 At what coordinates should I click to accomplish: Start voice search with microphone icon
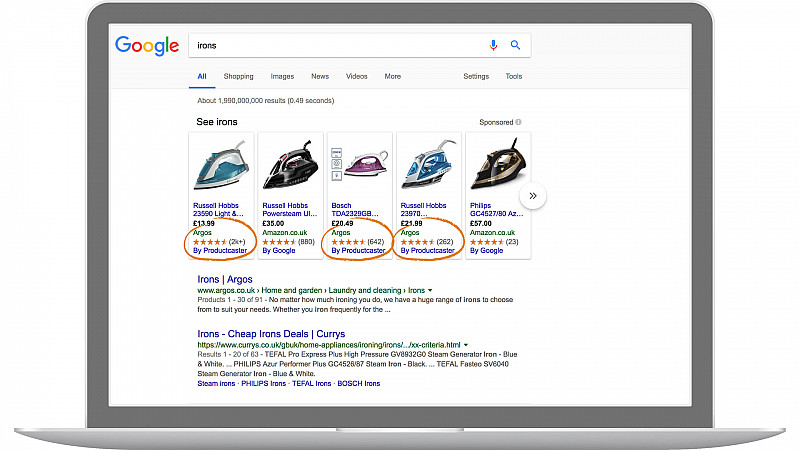click(493, 45)
